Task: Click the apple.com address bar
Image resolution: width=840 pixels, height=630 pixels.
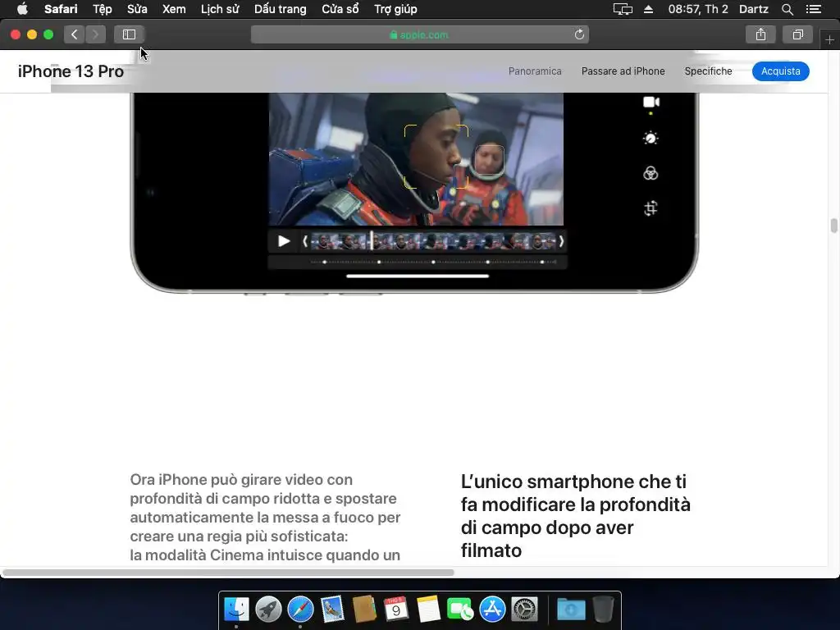Action: click(419, 34)
